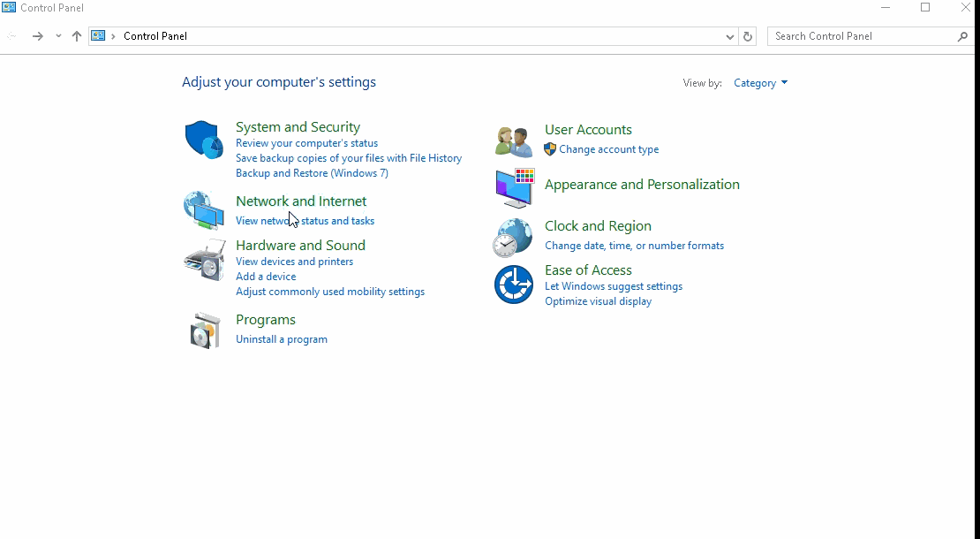Open the Clock and Region globe icon
The width and height of the screenshot is (980, 539).
pos(512,238)
